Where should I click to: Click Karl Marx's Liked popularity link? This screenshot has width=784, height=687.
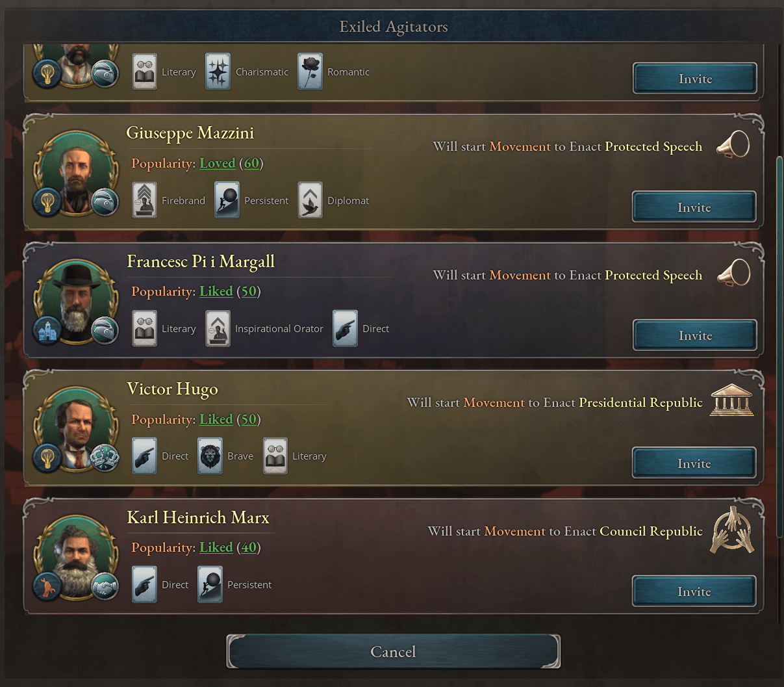pyautogui.click(x=216, y=547)
